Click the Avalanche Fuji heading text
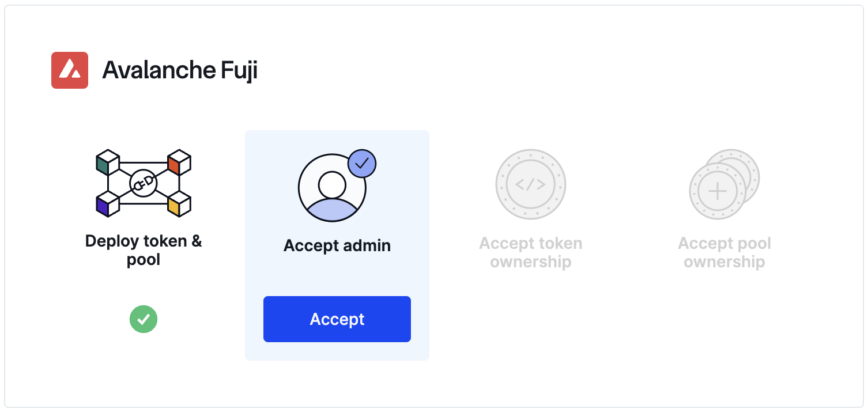 click(x=180, y=70)
